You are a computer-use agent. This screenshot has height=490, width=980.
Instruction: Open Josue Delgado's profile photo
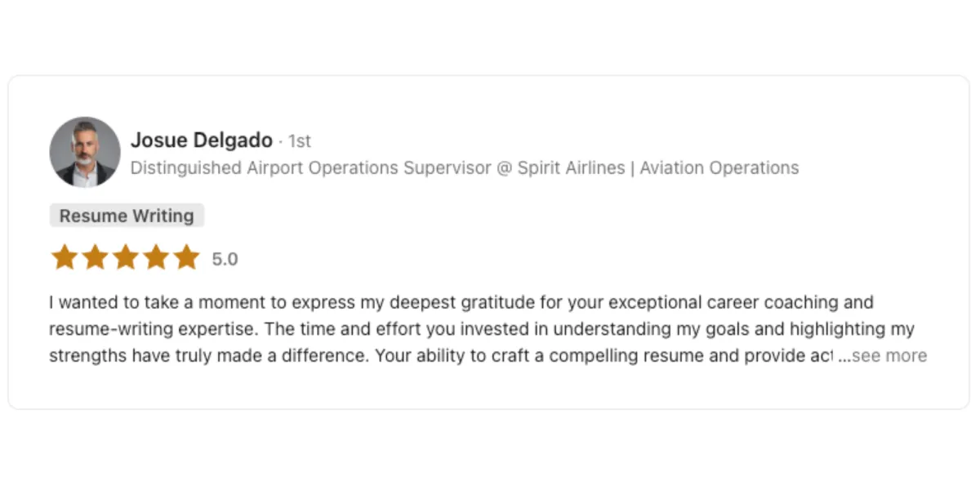[x=85, y=152]
